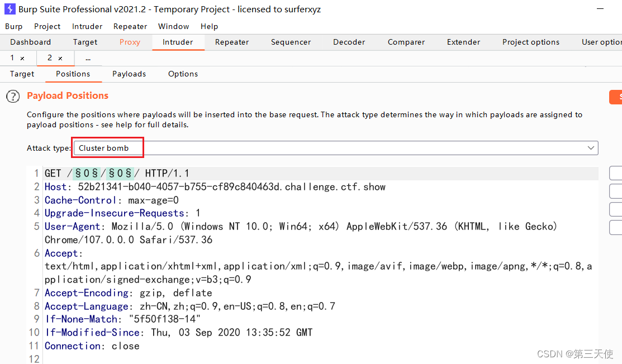Click the If-Modified-Since header line

tap(178, 333)
